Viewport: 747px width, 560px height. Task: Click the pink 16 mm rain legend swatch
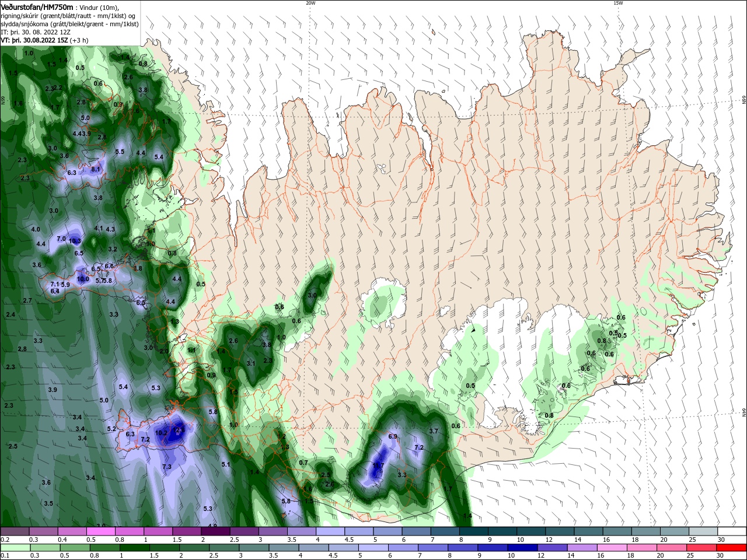[612, 548]
